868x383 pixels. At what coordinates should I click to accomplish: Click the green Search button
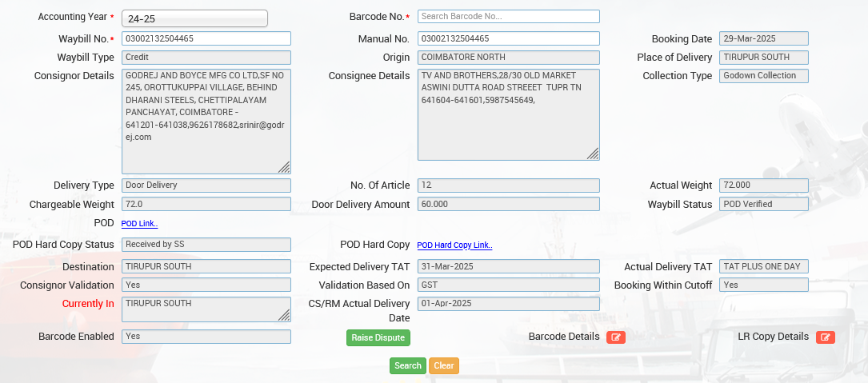coord(408,365)
